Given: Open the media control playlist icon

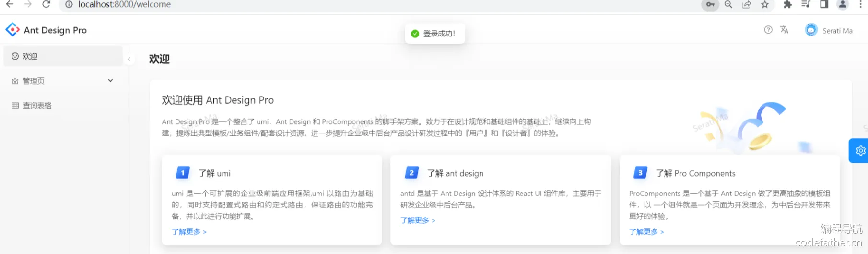Looking at the screenshot, I should (806, 4).
